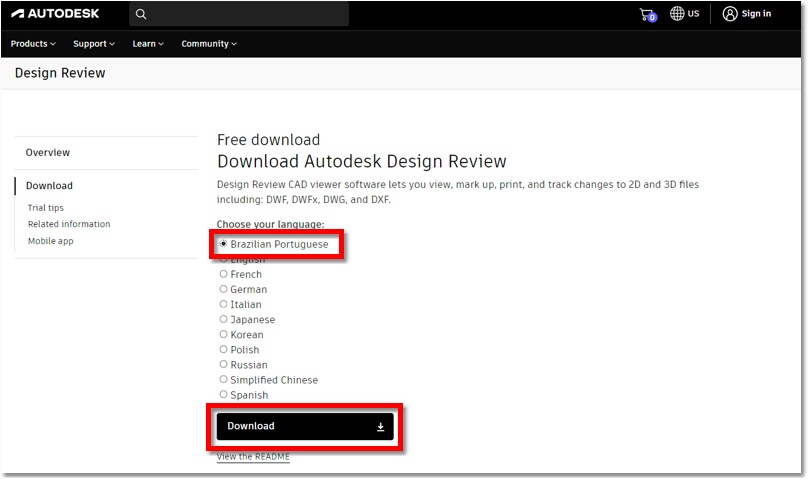Click the download arrow icon on Download button
The height and width of the screenshot is (480, 808).
(380, 427)
